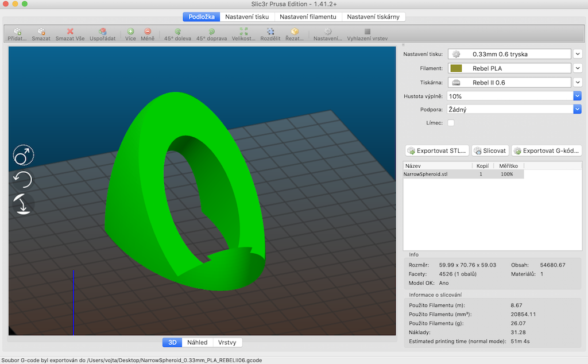Click the rotate view gizmo in 3D viewport

point(23,180)
